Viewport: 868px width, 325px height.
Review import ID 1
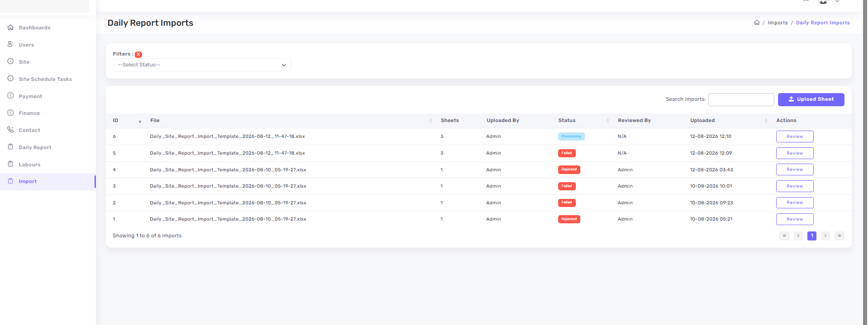pyautogui.click(x=795, y=219)
